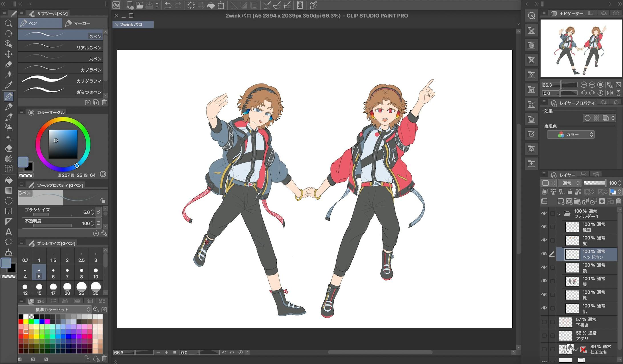The height and width of the screenshot is (364, 623).
Task: Hide the 髪 layer visibility eye
Action: 544,240
